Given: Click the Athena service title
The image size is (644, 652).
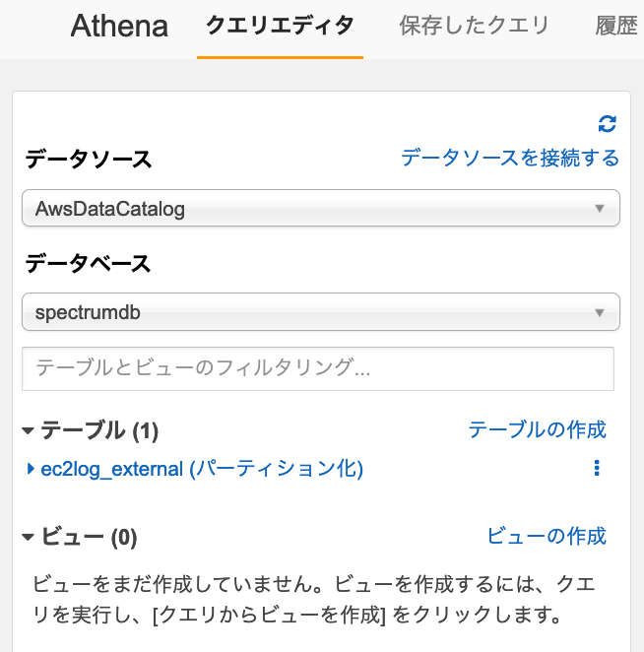Looking at the screenshot, I should (119, 26).
